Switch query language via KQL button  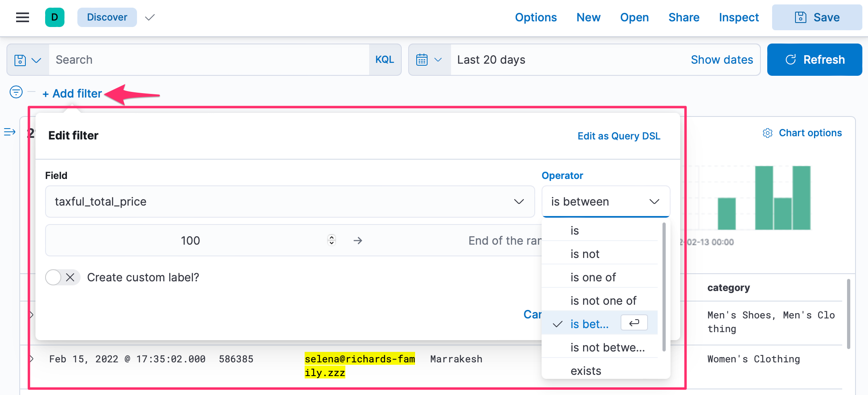pos(384,60)
